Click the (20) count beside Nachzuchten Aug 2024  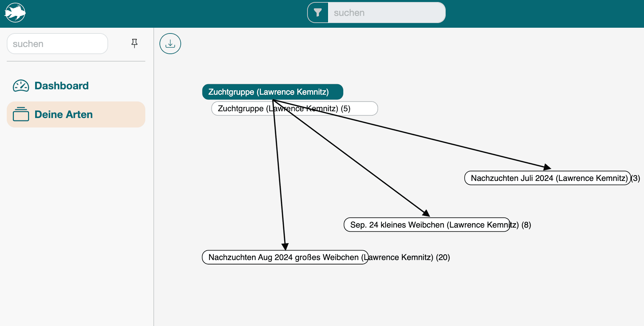[x=443, y=257]
